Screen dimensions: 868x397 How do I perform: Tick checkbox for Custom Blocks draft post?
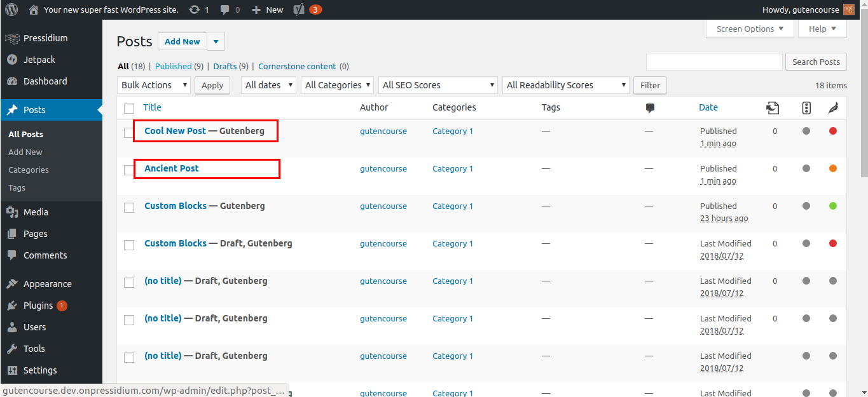[x=129, y=245]
